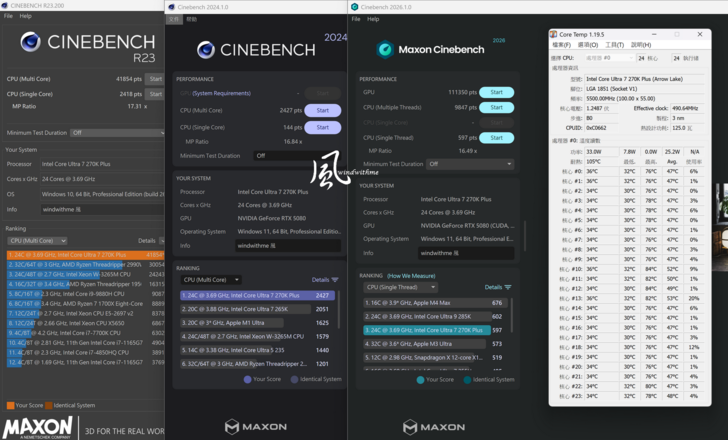This screenshot has height=440, width=728.
Task: Open the 工具(T) menu in Core Temp
Action: (614, 45)
